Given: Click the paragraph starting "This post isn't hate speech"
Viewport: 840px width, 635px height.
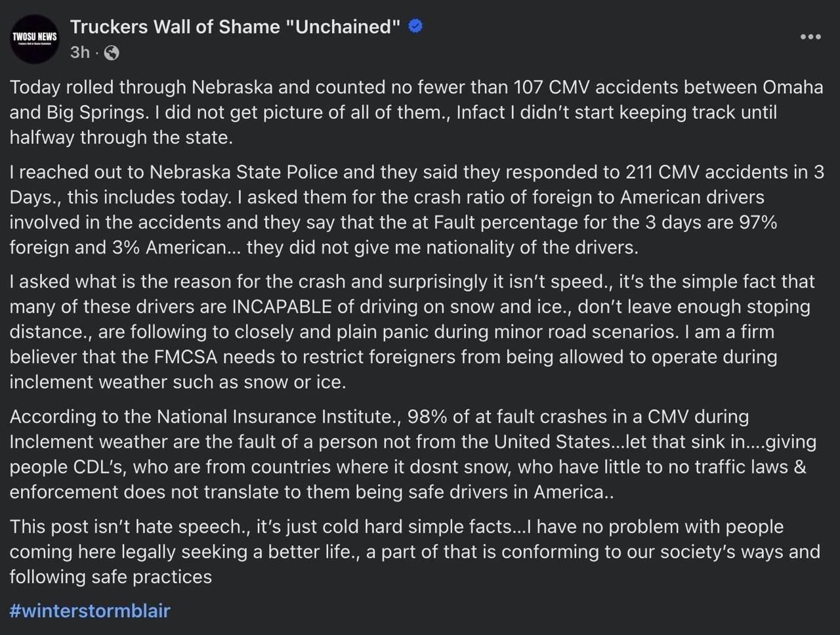Looking at the screenshot, I should 415,552.
